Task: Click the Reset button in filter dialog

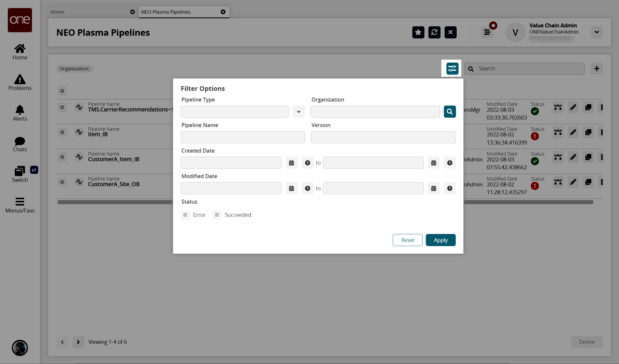Action: (407, 240)
